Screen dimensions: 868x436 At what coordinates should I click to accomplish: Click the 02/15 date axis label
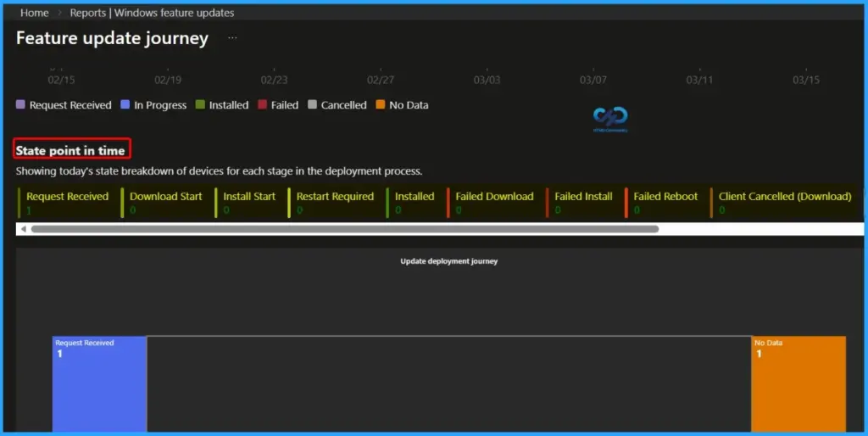pos(61,80)
